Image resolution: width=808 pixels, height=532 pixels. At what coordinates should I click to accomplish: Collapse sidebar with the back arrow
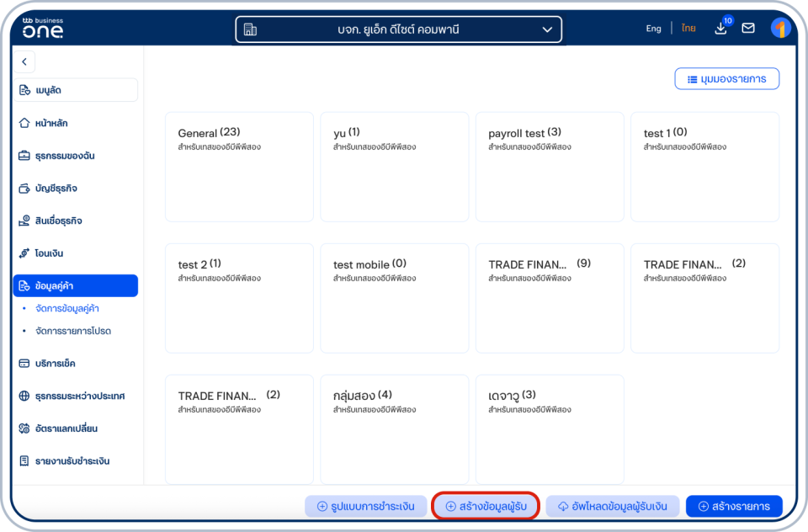pos(24,61)
